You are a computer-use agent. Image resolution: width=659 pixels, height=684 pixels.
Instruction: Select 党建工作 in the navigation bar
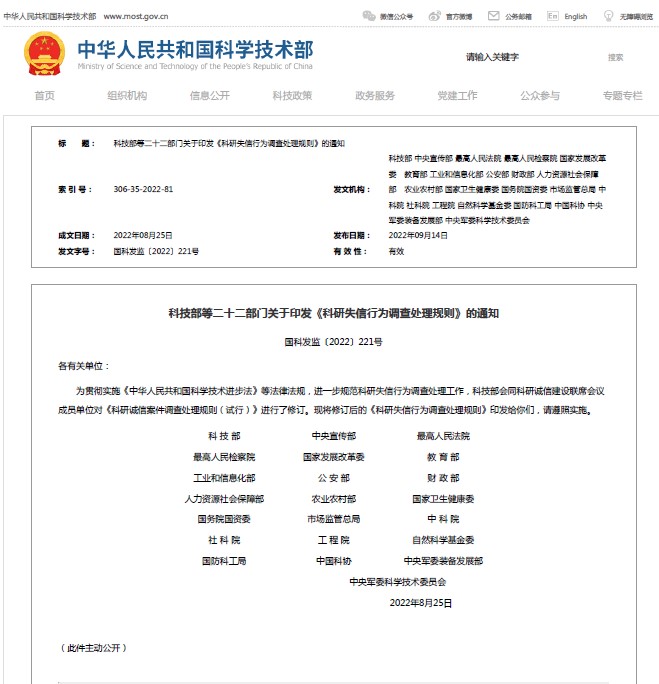pos(457,96)
